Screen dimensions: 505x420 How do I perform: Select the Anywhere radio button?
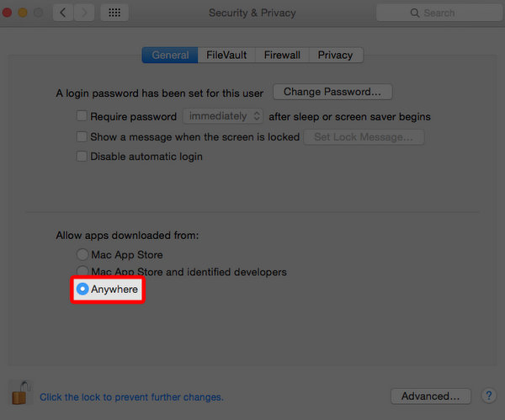click(82, 290)
